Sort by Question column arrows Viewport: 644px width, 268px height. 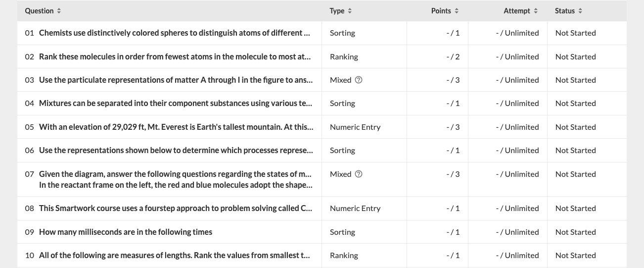point(59,11)
